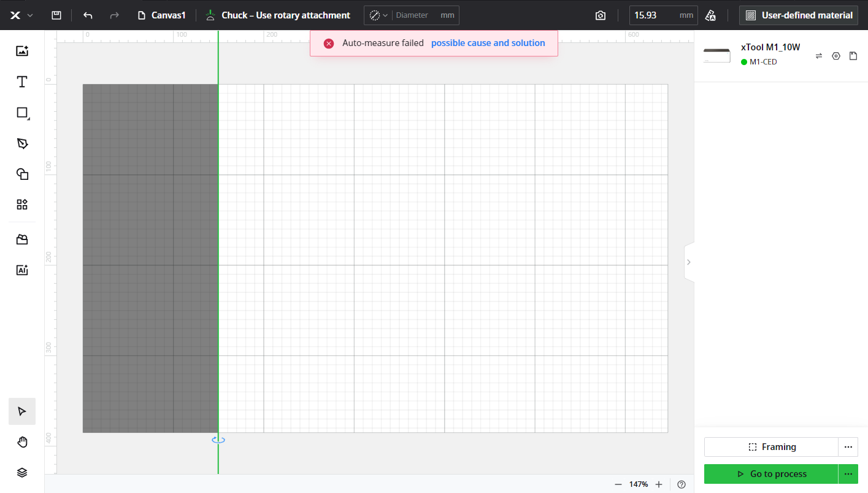Click the M1-CED connection status

(759, 62)
